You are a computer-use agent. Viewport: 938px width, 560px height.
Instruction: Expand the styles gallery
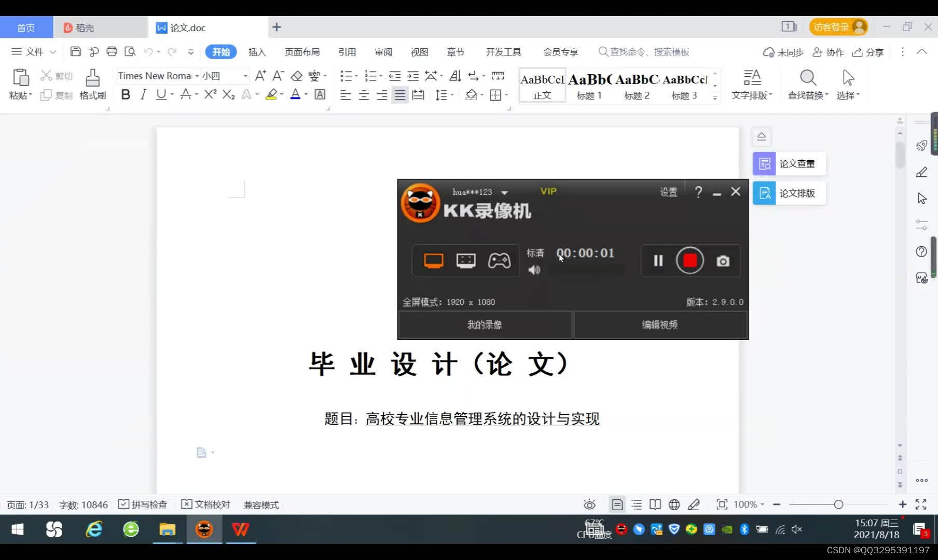coord(715,97)
